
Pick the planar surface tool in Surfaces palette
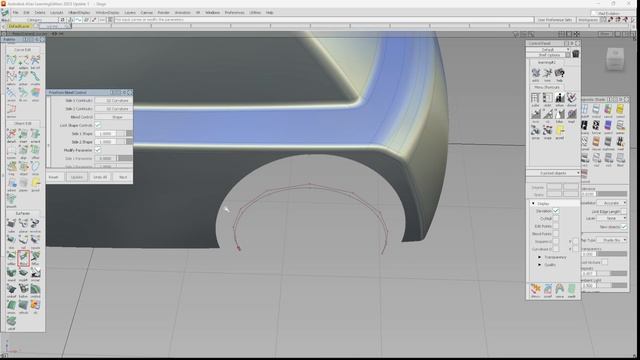tap(23, 225)
